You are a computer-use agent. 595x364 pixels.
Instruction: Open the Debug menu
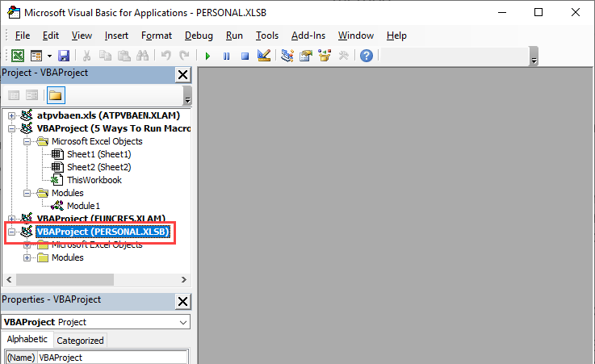click(199, 36)
